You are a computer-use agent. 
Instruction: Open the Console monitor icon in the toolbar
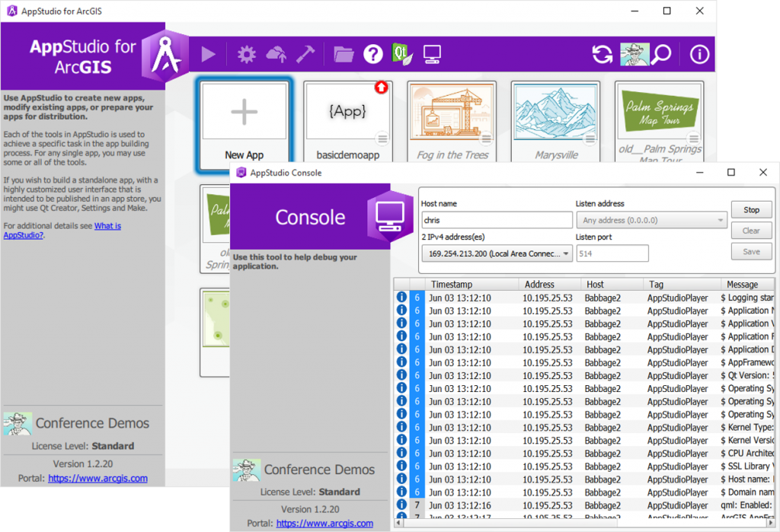431,54
